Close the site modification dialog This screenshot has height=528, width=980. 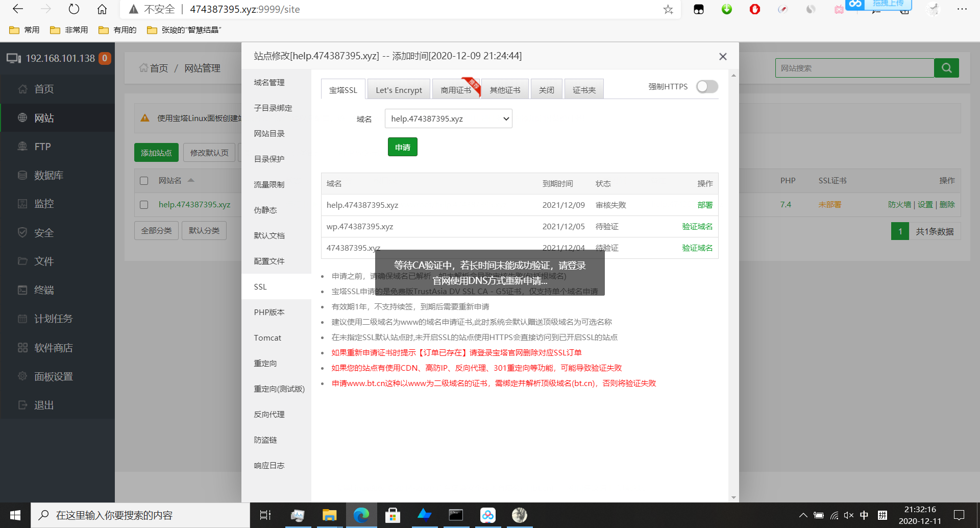coord(723,57)
